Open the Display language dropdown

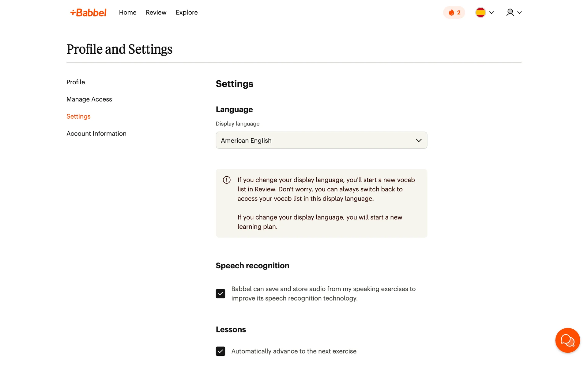tap(321, 140)
